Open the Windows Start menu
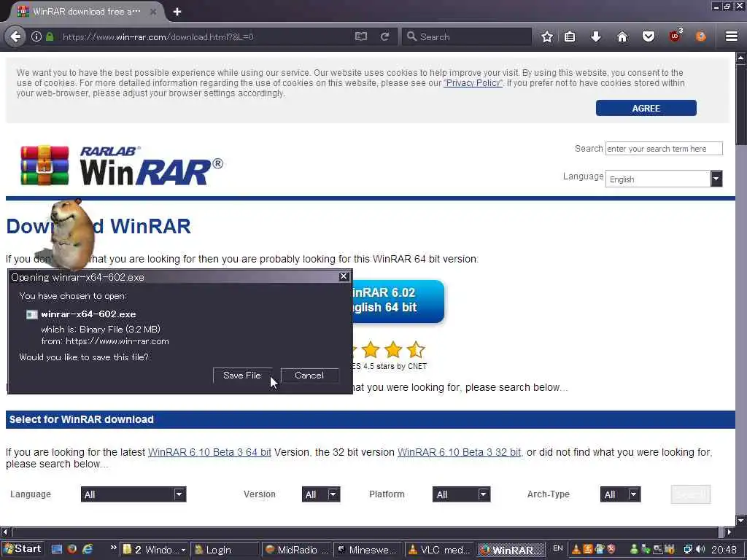Viewport: 747px width, 560px height. (22, 549)
